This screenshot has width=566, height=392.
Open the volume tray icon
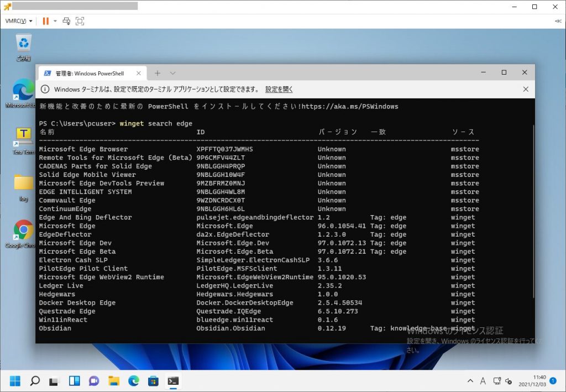coord(509,381)
